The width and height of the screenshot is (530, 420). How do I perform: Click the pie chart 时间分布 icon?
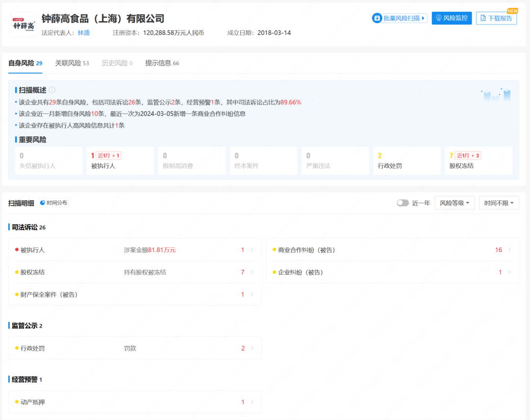point(43,203)
